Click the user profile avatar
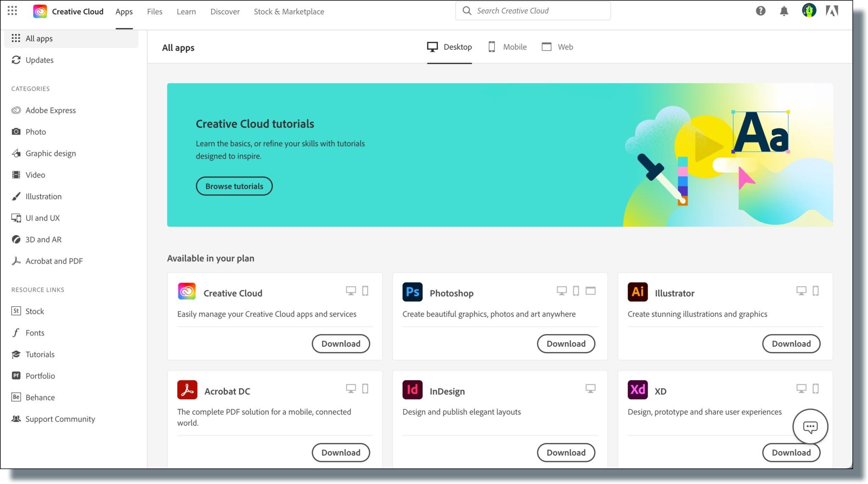 [809, 11]
